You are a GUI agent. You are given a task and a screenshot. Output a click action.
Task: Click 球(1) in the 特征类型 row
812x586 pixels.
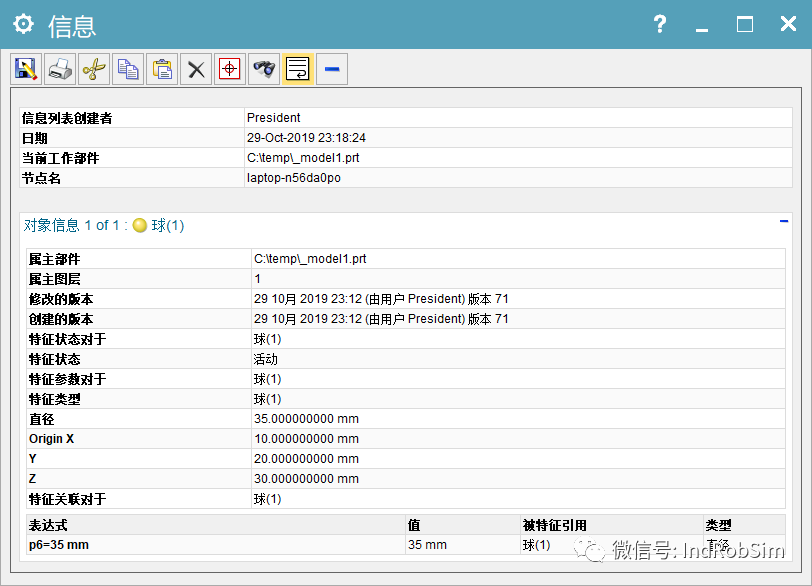(267, 398)
